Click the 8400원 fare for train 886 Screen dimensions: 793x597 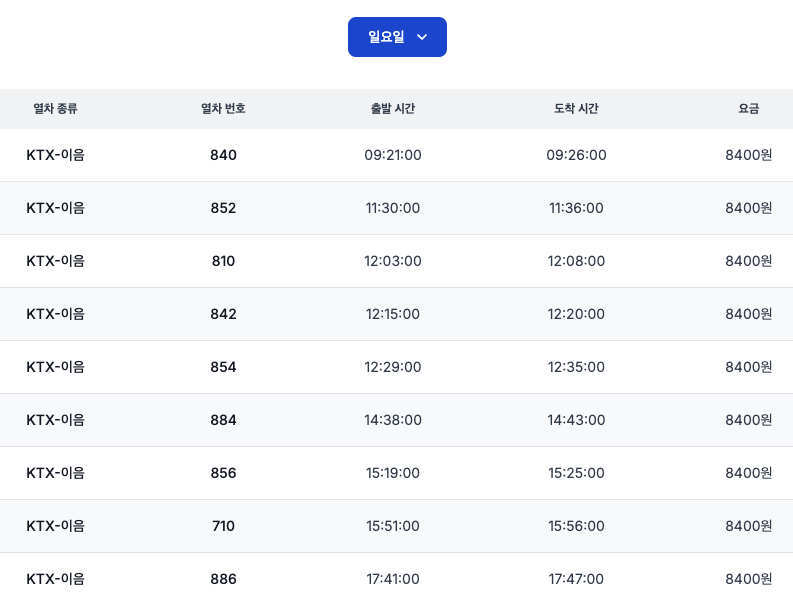tap(748, 579)
